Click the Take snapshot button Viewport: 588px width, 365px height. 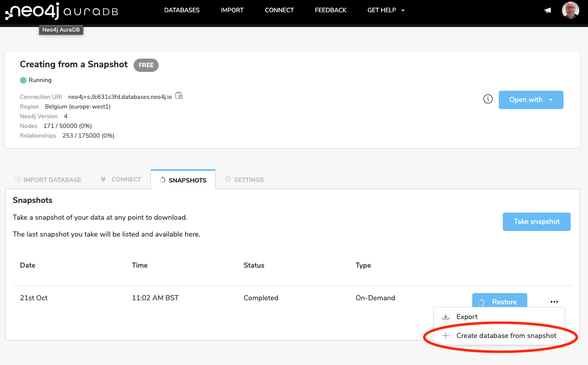(536, 221)
